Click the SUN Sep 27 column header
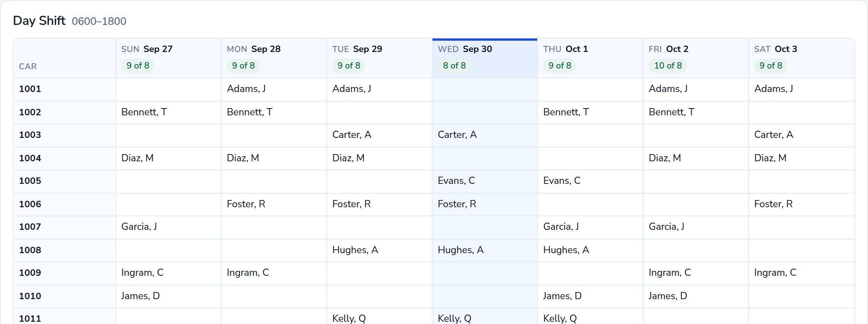 pyautogui.click(x=168, y=58)
